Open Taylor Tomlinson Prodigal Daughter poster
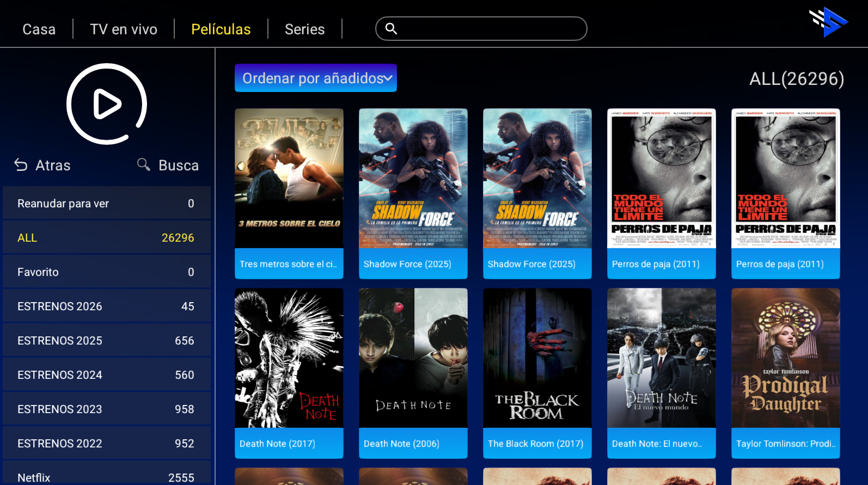The image size is (868, 485). (786, 358)
